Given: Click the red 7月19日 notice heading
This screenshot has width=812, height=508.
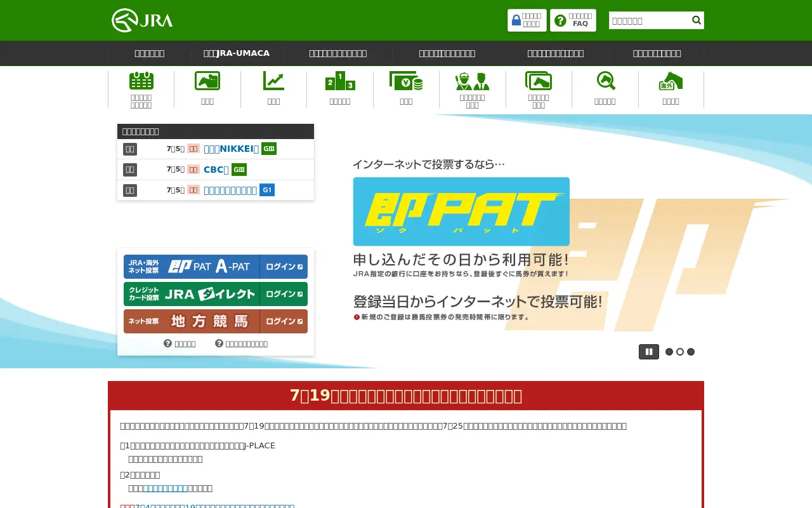Looking at the screenshot, I should click(406, 396).
